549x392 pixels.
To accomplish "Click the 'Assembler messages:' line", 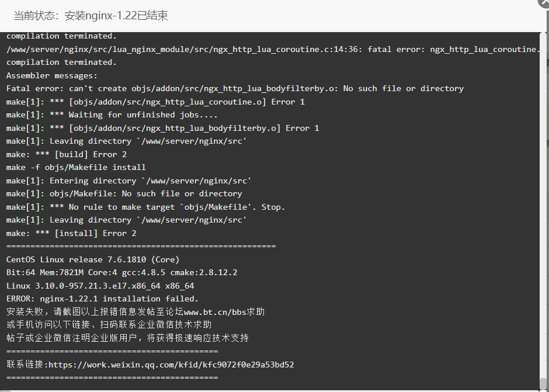I will 52,76.
